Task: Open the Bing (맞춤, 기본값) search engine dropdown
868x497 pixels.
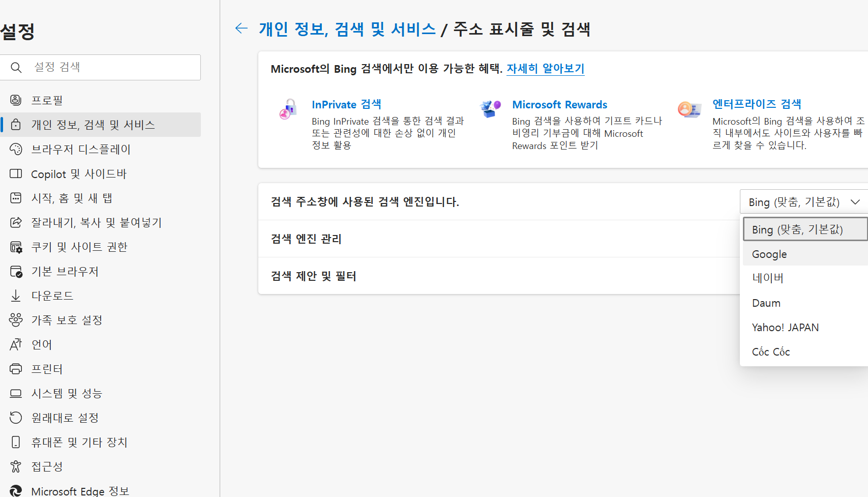Action: [804, 202]
